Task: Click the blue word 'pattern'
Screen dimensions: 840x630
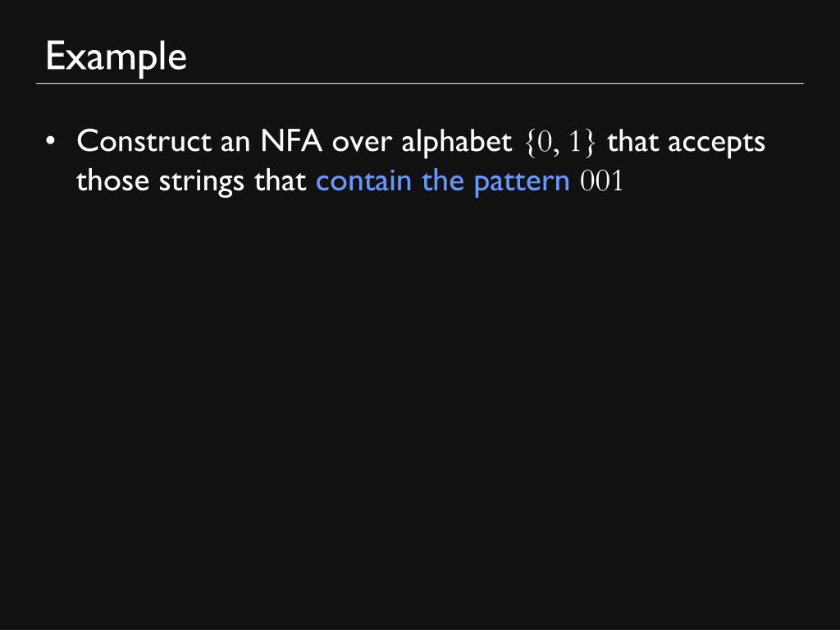Action: pyautogui.click(x=521, y=182)
